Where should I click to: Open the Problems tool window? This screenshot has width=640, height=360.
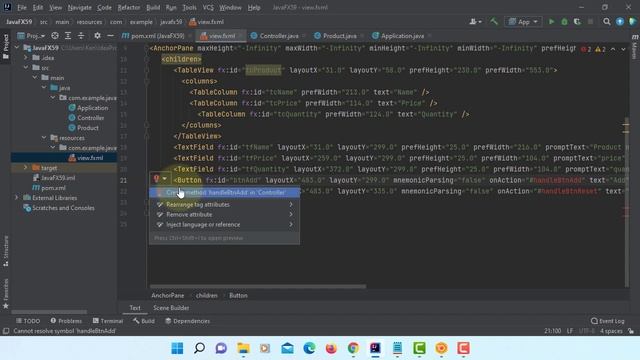click(66, 321)
